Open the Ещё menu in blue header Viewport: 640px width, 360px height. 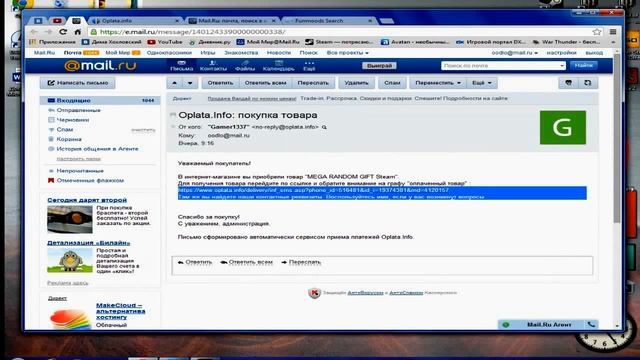pos(309,65)
